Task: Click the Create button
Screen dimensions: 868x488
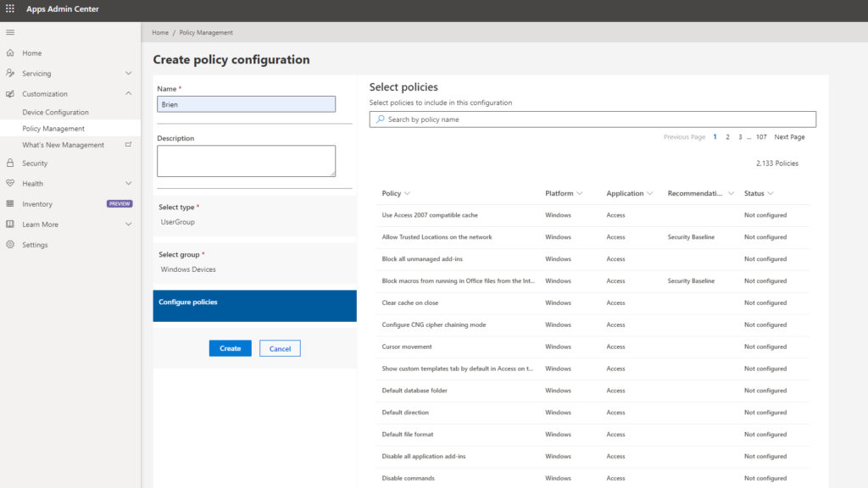Action: (x=231, y=348)
